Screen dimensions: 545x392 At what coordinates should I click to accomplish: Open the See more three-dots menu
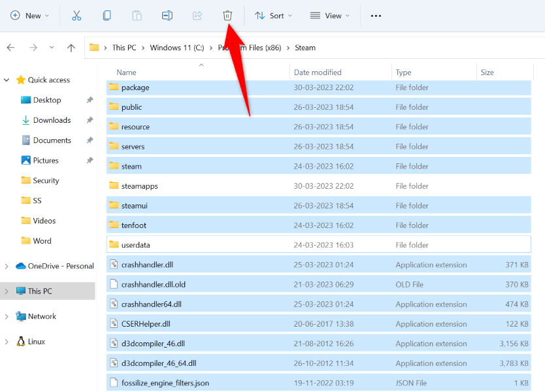click(x=376, y=16)
